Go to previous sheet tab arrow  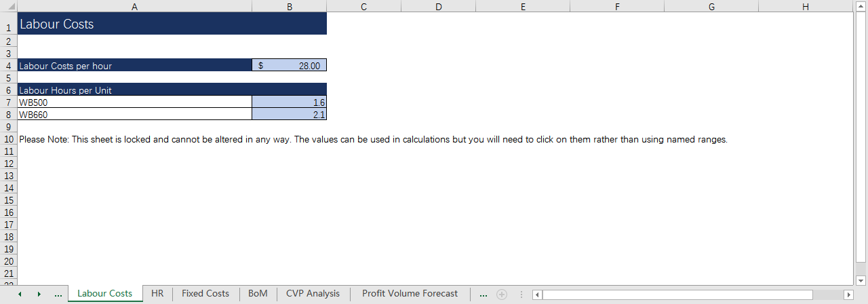pos(20,294)
